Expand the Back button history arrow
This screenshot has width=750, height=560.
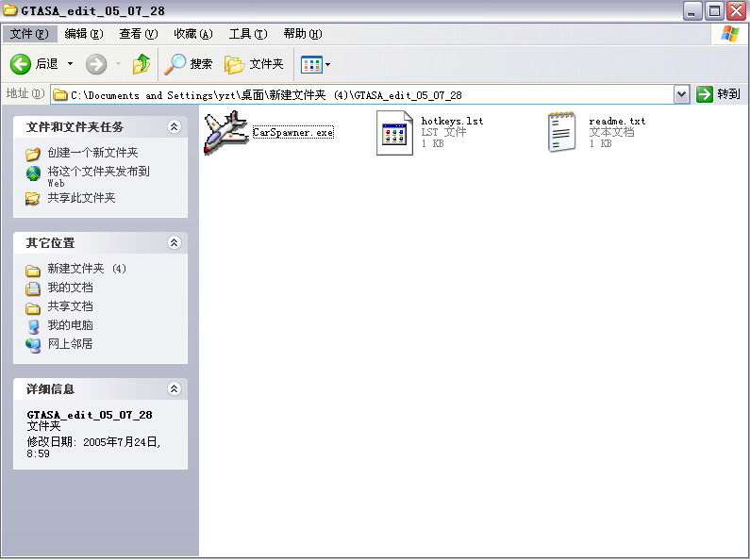(70, 64)
